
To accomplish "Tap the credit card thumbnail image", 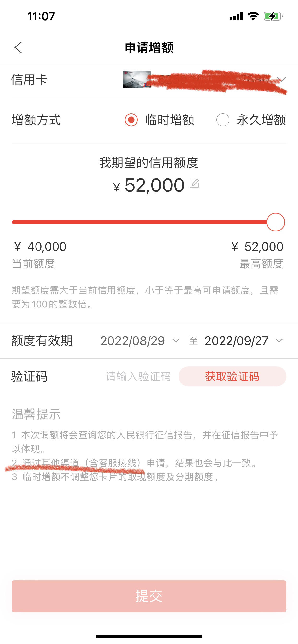I will pos(137,80).
